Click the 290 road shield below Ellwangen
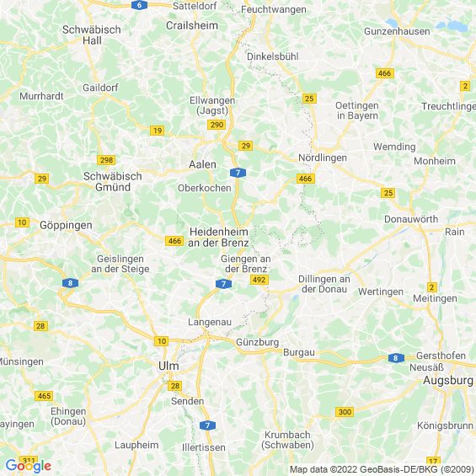Image resolution: width=476 pixels, height=476 pixels. click(x=217, y=125)
